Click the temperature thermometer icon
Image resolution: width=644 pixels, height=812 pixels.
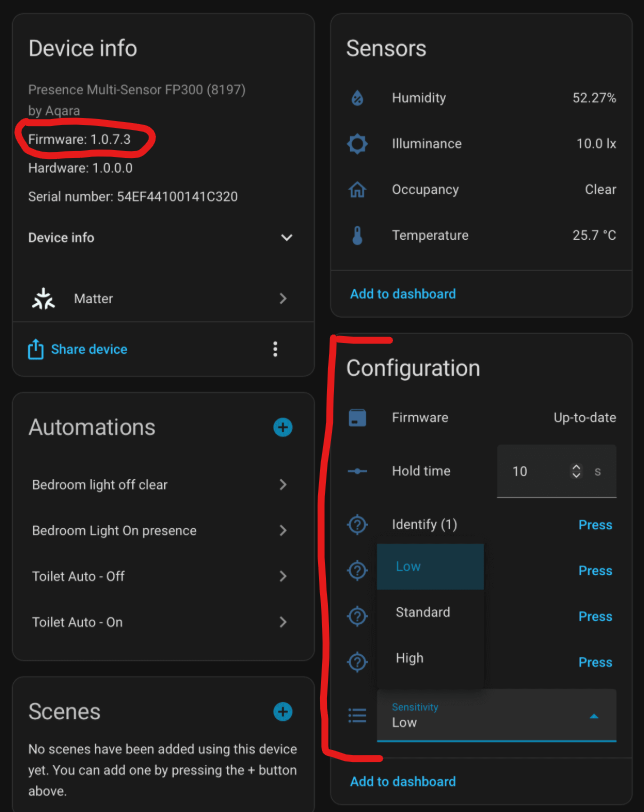pos(357,236)
